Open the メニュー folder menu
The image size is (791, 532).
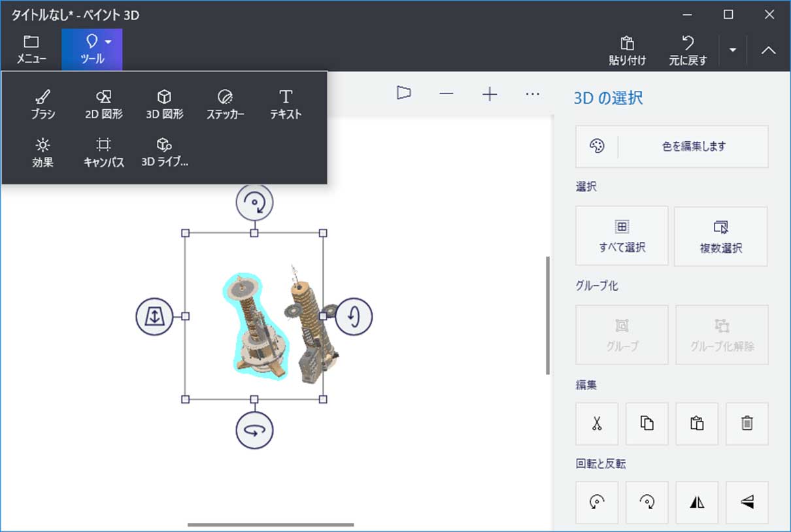pos(31,50)
